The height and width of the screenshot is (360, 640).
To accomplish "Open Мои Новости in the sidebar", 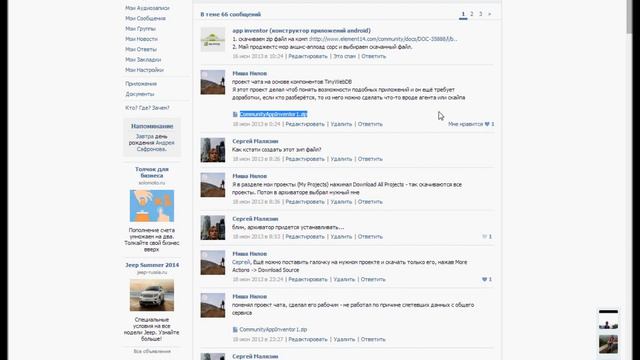I will pyautogui.click(x=141, y=39).
